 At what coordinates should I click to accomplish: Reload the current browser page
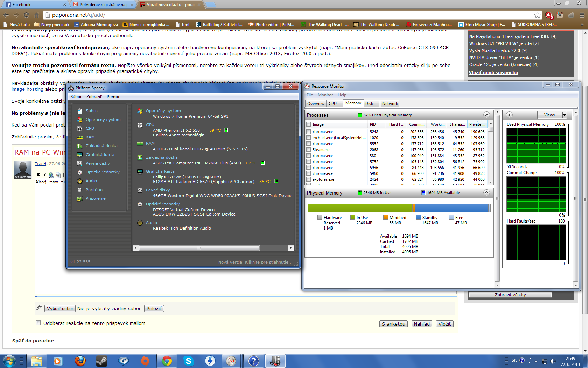26,15
